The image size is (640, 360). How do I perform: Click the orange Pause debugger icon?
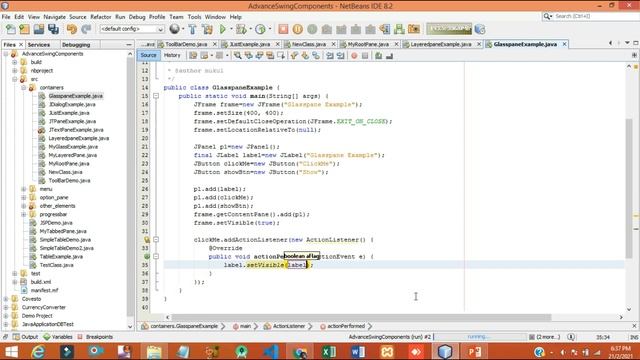(x=298, y=29)
